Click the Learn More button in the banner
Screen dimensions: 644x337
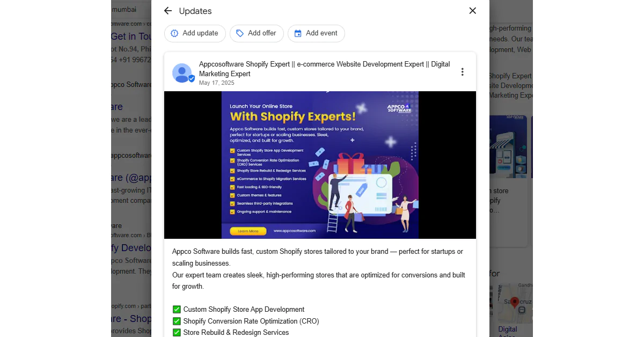(248, 231)
